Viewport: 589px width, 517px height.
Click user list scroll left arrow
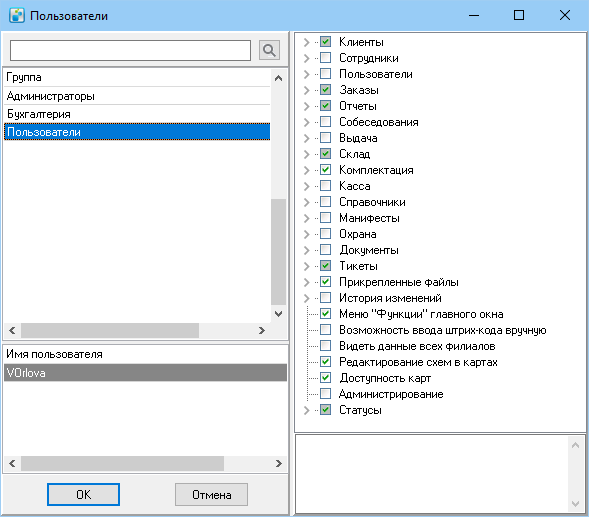click(12, 463)
